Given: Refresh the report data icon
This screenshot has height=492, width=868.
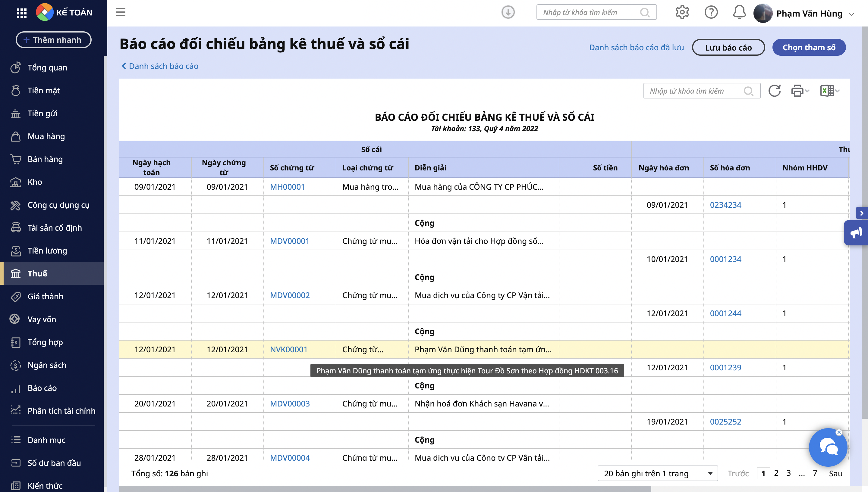Looking at the screenshot, I should [774, 91].
